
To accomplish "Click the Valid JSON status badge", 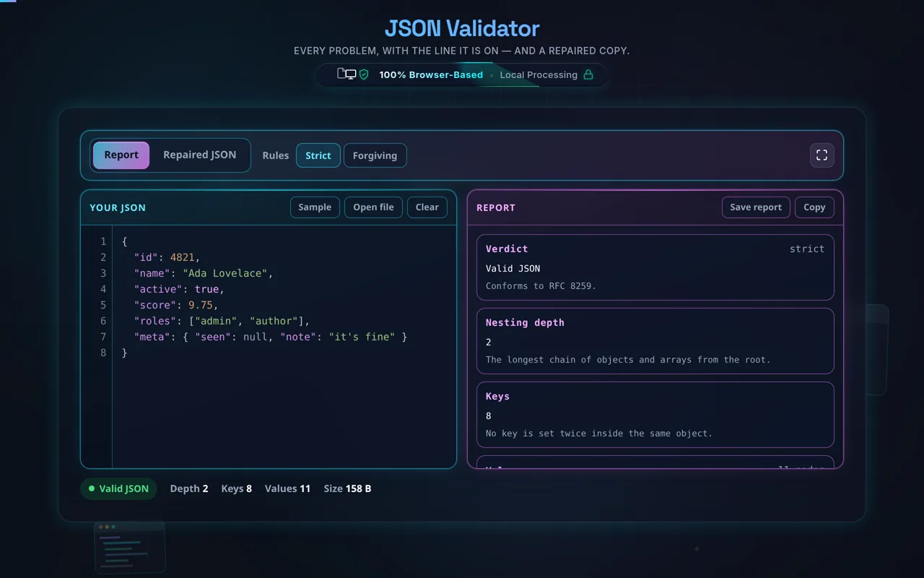I will 118,488.
